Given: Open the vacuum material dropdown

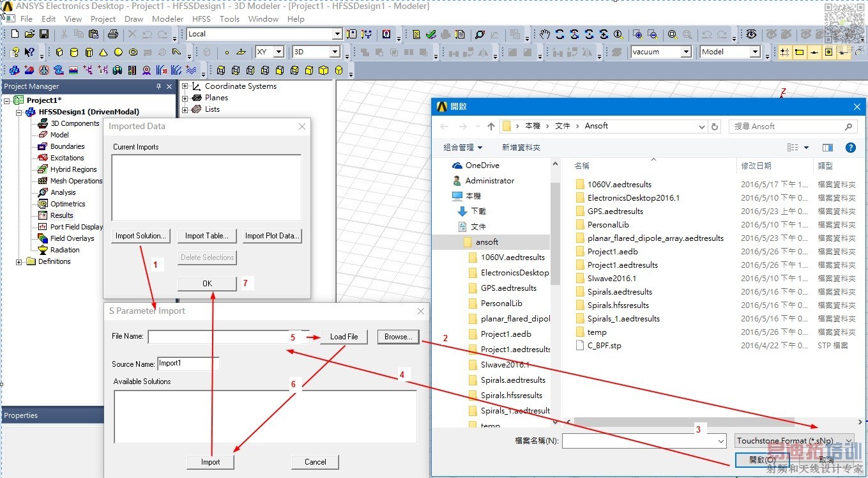Looking at the screenshot, I should tap(686, 52).
